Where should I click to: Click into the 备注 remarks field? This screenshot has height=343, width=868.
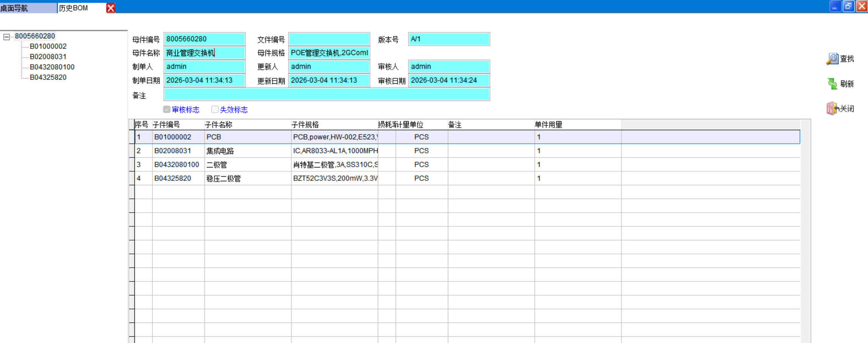point(326,94)
